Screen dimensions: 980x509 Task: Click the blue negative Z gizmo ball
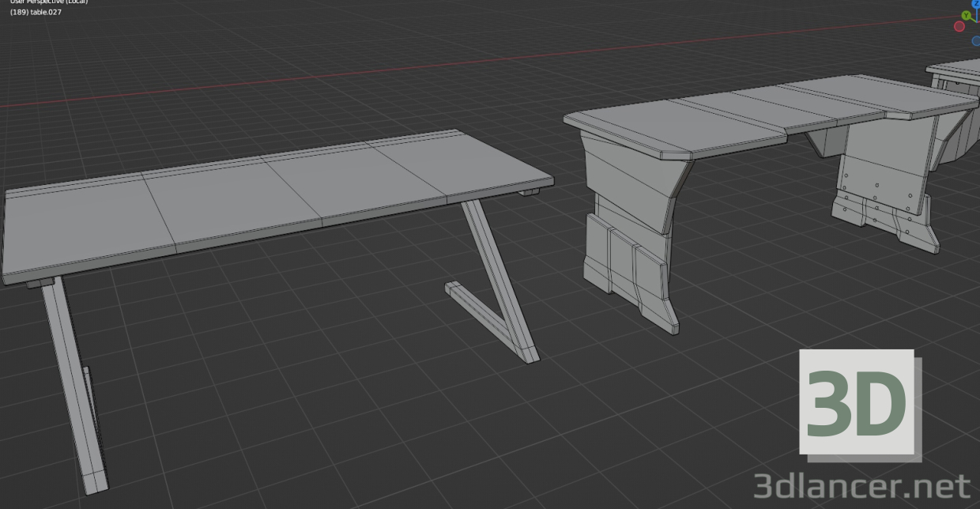tap(975, 40)
